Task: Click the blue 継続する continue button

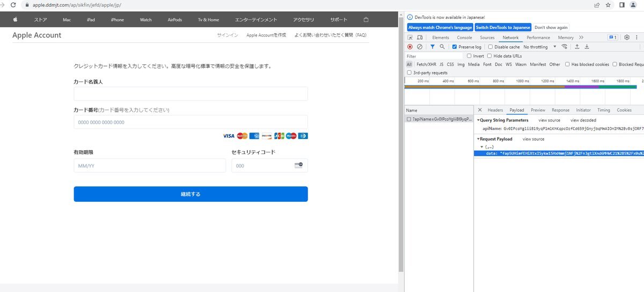Action: click(191, 194)
